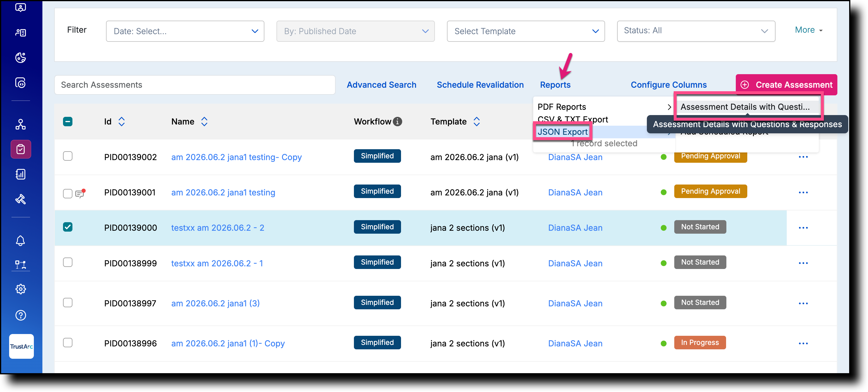This screenshot has width=868, height=392.
Task: Open assessment am 2026.06.2 jana1 testing- Copy
Action: [236, 157]
